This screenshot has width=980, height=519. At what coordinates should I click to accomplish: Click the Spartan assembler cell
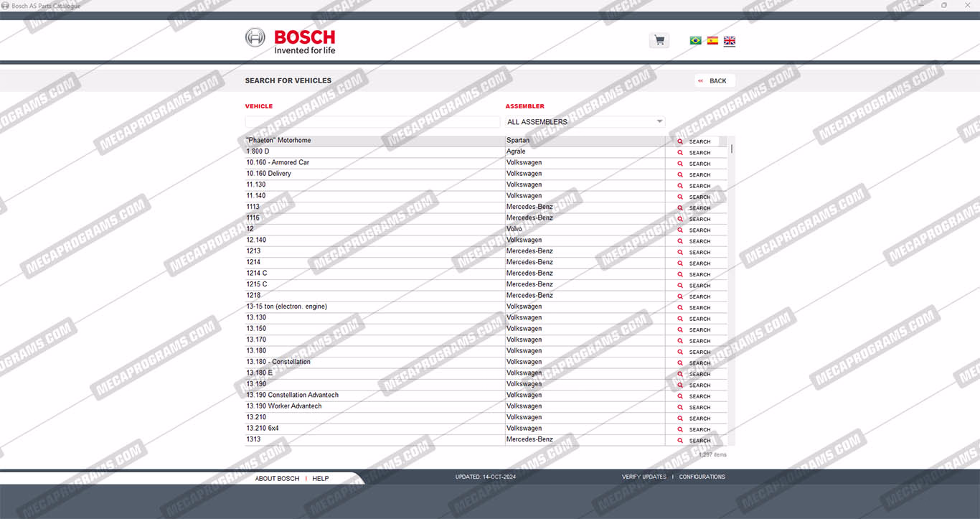click(x=518, y=141)
